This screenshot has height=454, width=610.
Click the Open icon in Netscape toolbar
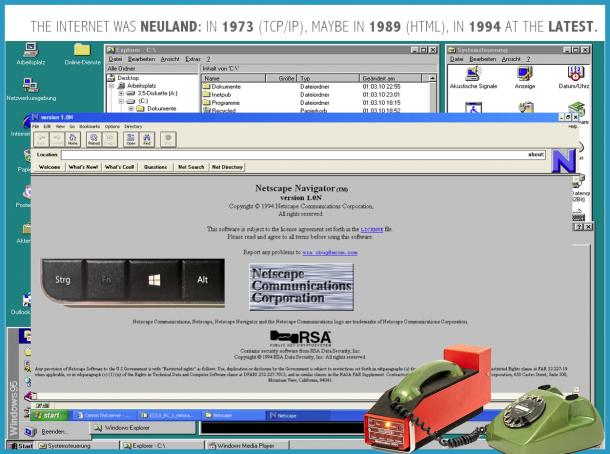point(131,140)
